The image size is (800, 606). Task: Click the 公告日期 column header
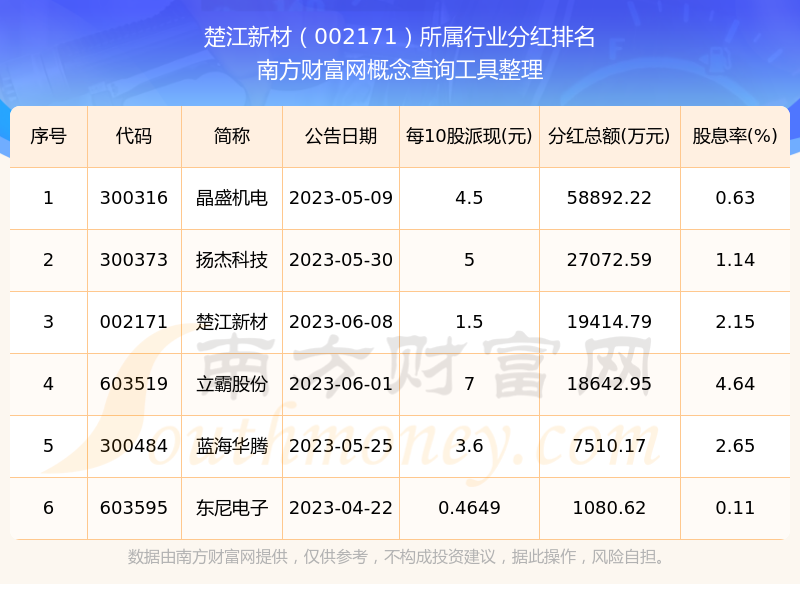(x=341, y=136)
